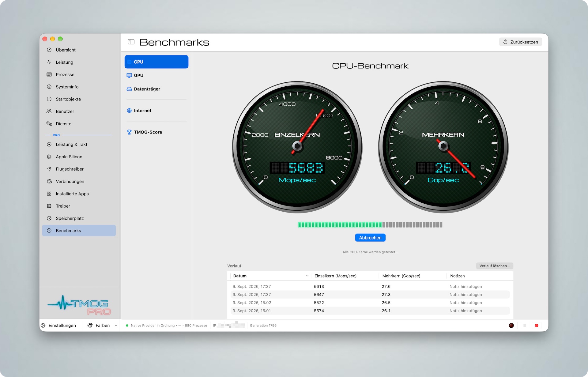Open the TMOG-Score tab

pos(156,132)
